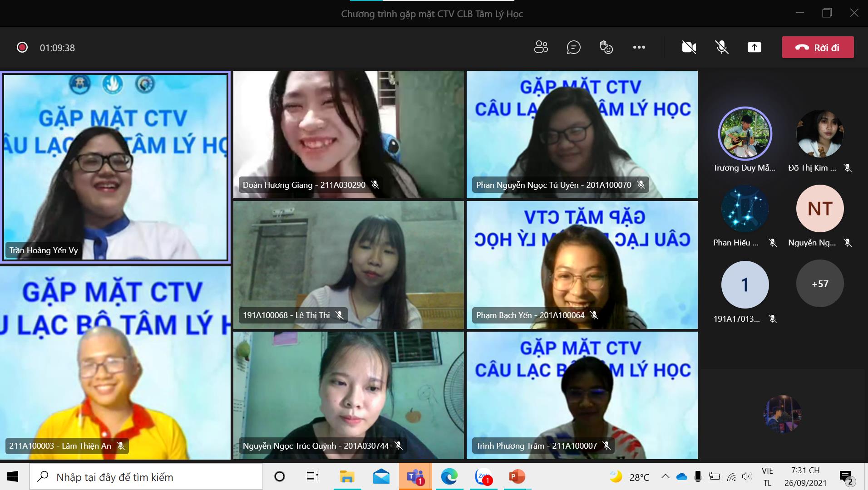Click the Windows taskbar search box

[146, 477]
